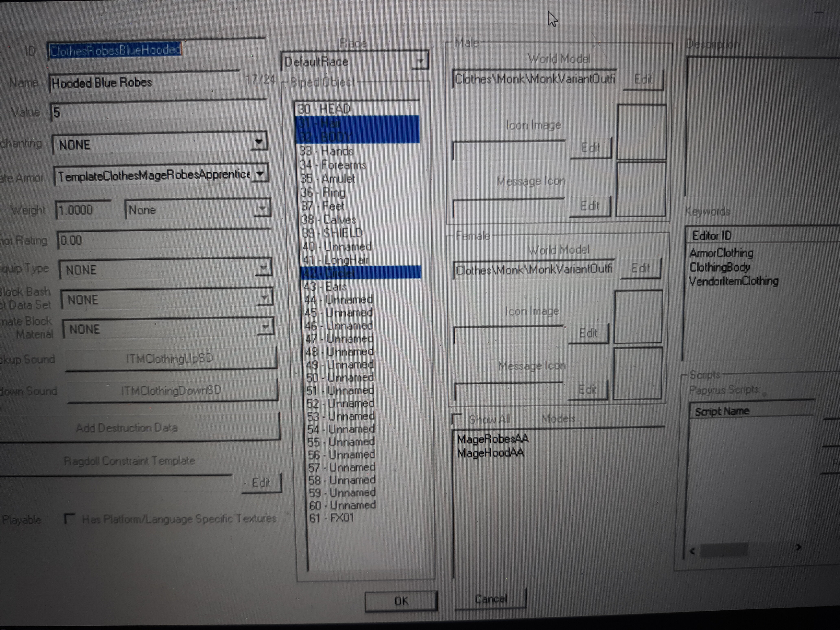This screenshot has height=630, width=840.
Task: Click the Female Icon Image path field
Action: (509, 335)
